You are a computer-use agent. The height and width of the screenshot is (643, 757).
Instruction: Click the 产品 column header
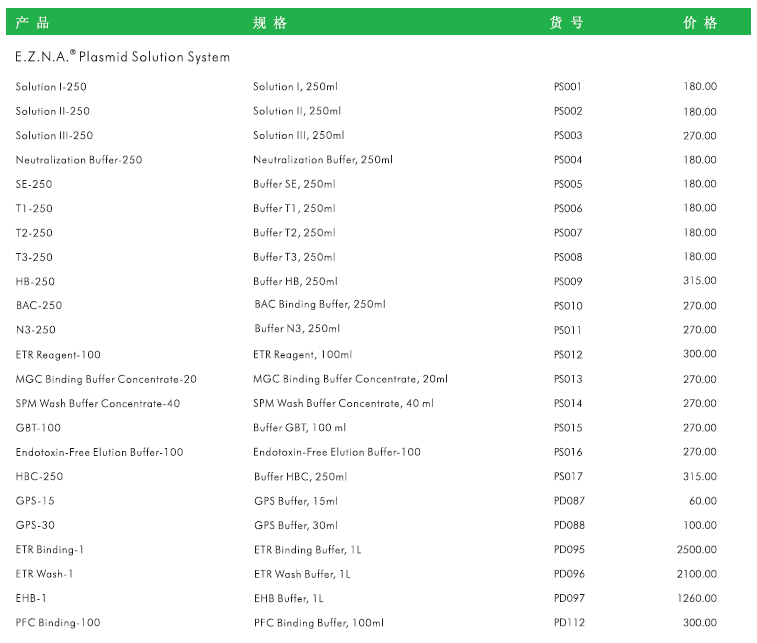[32, 22]
